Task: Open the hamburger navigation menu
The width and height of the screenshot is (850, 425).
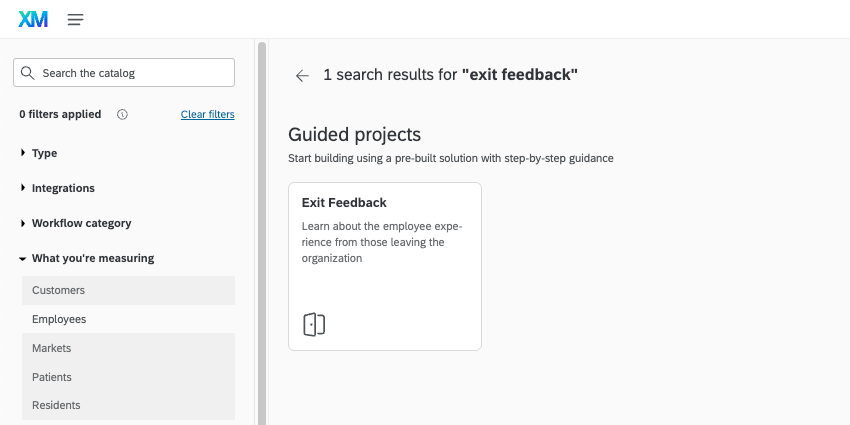Action: click(75, 19)
